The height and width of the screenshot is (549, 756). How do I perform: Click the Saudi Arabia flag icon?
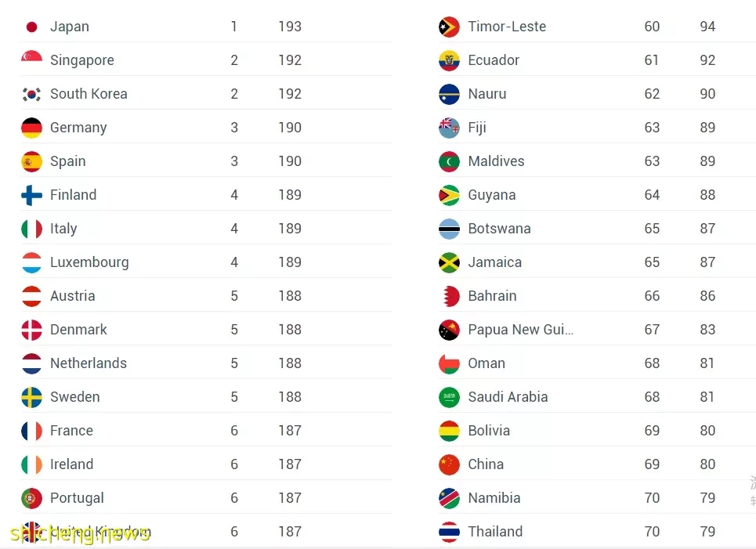[449, 397]
